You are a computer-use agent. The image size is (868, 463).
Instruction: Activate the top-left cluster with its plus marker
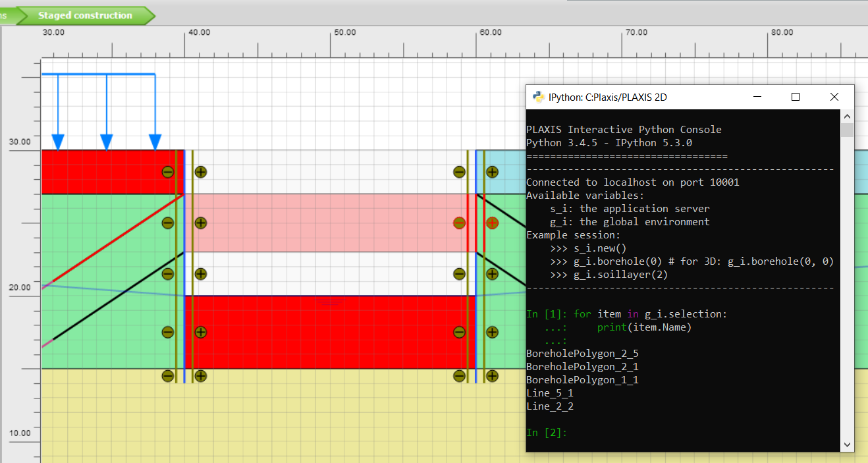(x=200, y=172)
